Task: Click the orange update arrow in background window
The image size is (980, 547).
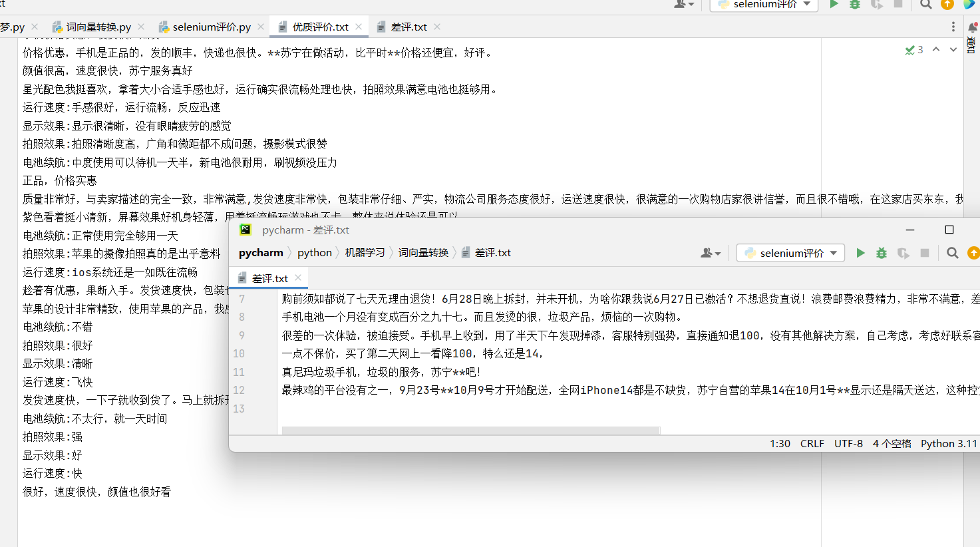Action: click(x=947, y=4)
